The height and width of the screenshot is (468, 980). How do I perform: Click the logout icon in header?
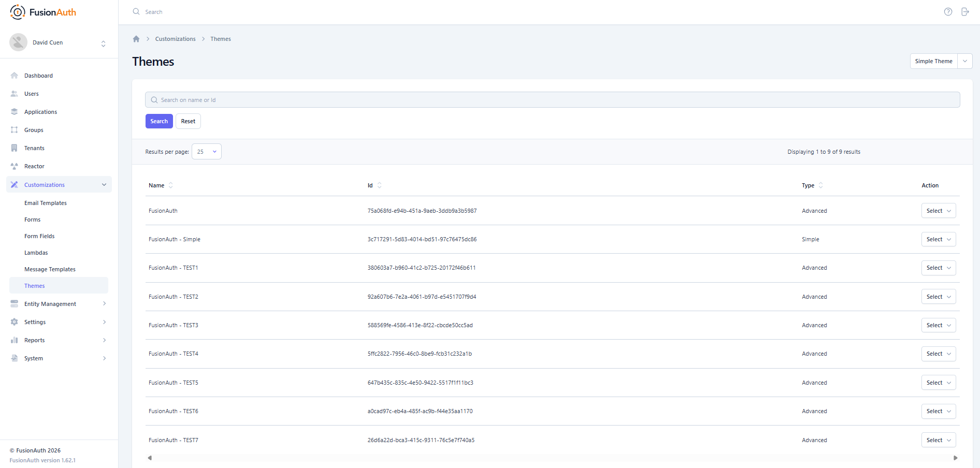tap(965, 12)
